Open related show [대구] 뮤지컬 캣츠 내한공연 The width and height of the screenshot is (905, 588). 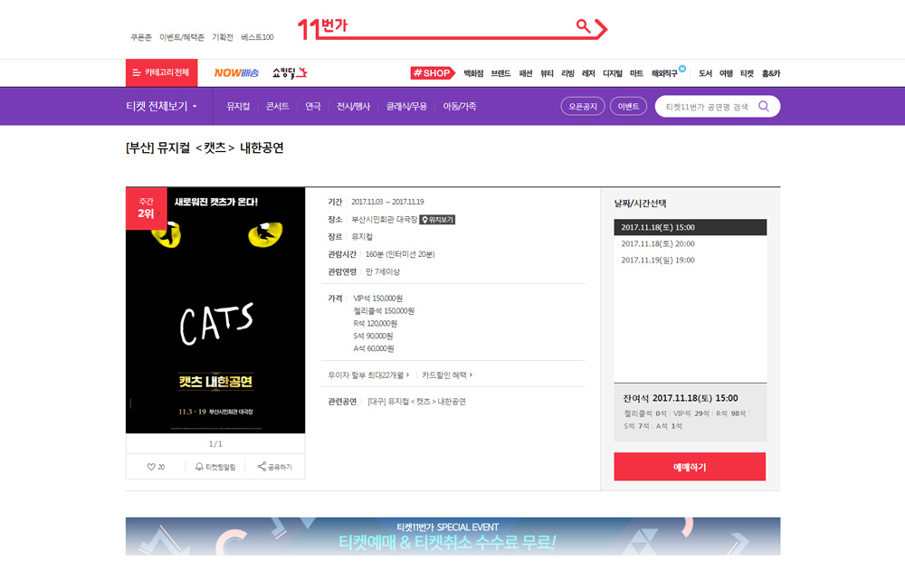click(416, 402)
